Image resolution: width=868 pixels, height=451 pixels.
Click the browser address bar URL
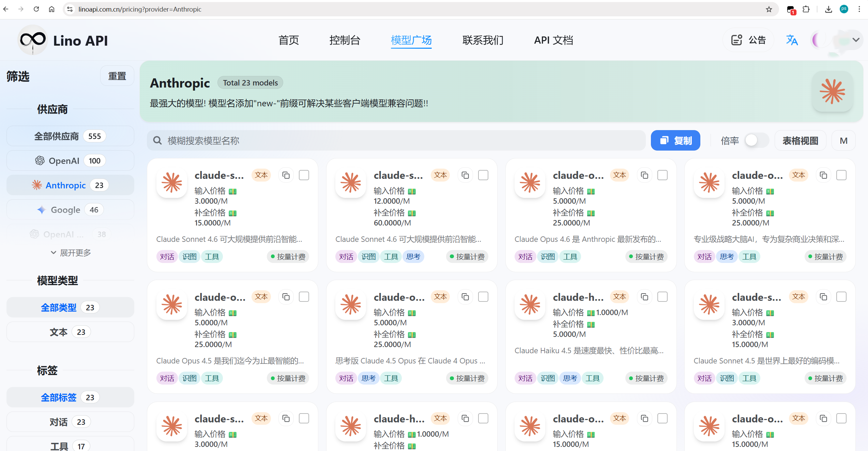[140, 9]
